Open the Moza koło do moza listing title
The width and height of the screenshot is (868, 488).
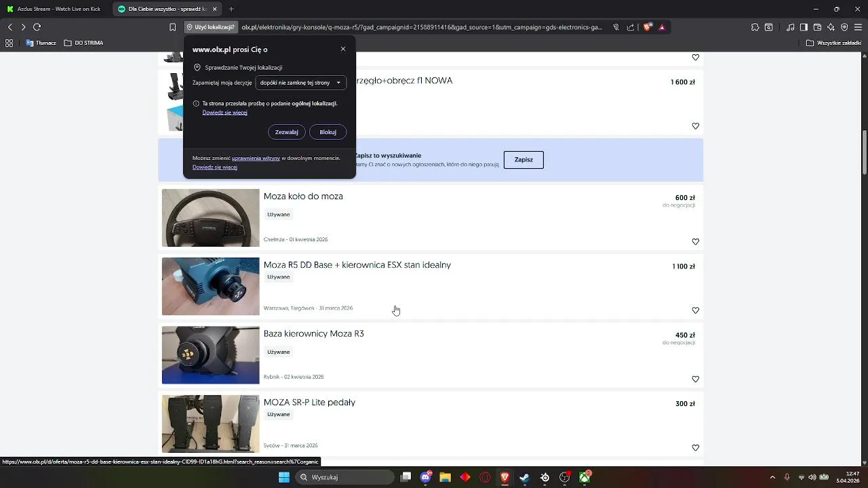[303, 197]
